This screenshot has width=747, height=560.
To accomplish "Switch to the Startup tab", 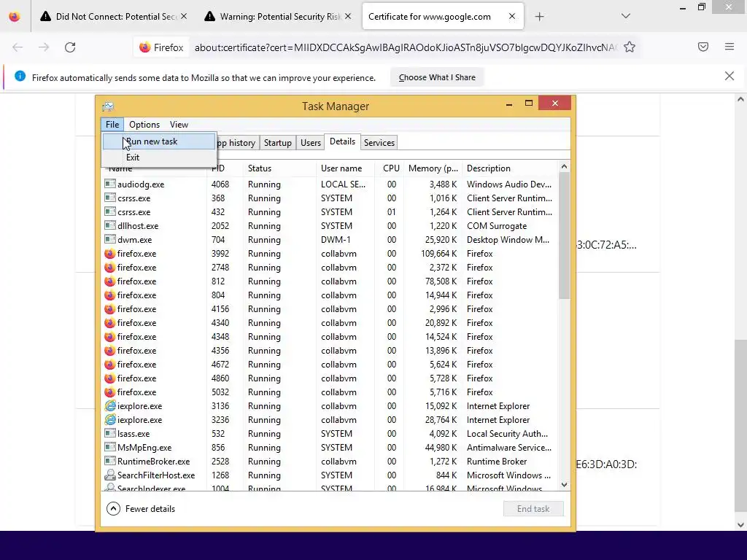I will 278,143.
